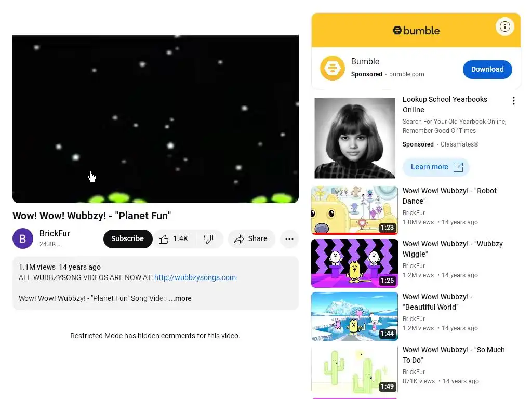Open the Robot Dance video thumbnail
The width and height of the screenshot is (532, 399).
(354, 210)
